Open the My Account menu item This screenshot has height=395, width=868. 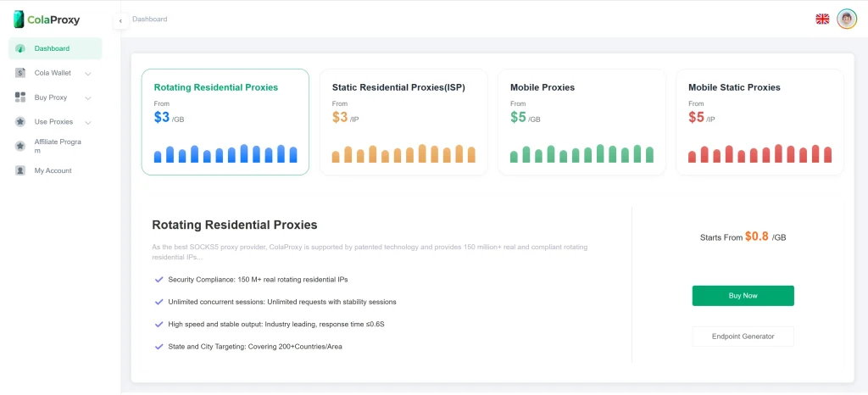(x=55, y=171)
